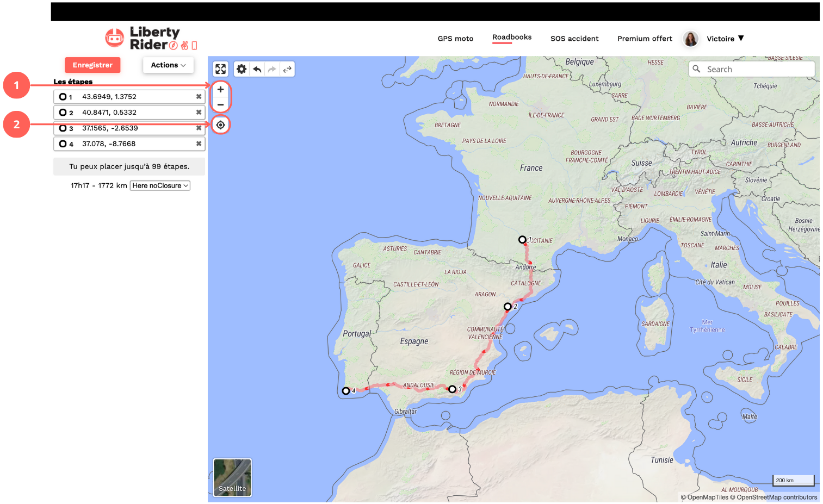The image size is (823, 504).
Task: Focus the map Search field
Action: click(757, 70)
